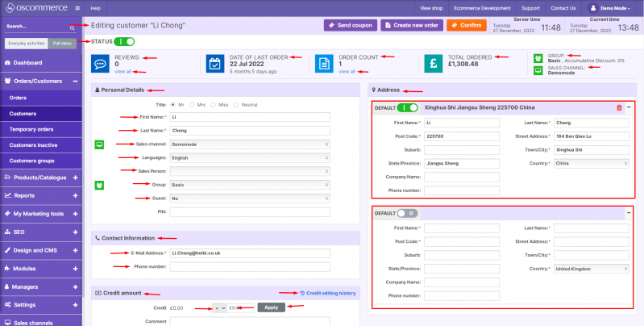Viewport: 644px width, 326px height.
Task: Click the search magnifier icon in sidebar
Action: click(72, 27)
